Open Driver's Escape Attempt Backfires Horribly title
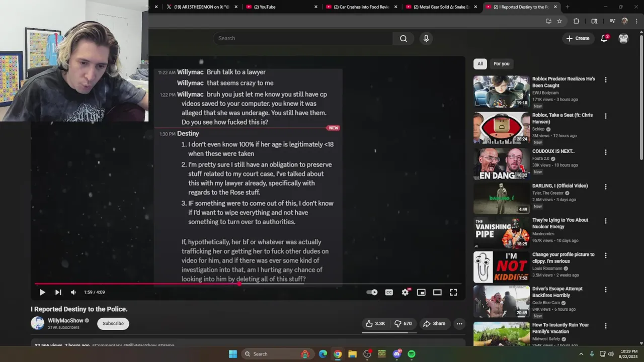644x362 pixels. pyautogui.click(x=557, y=292)
